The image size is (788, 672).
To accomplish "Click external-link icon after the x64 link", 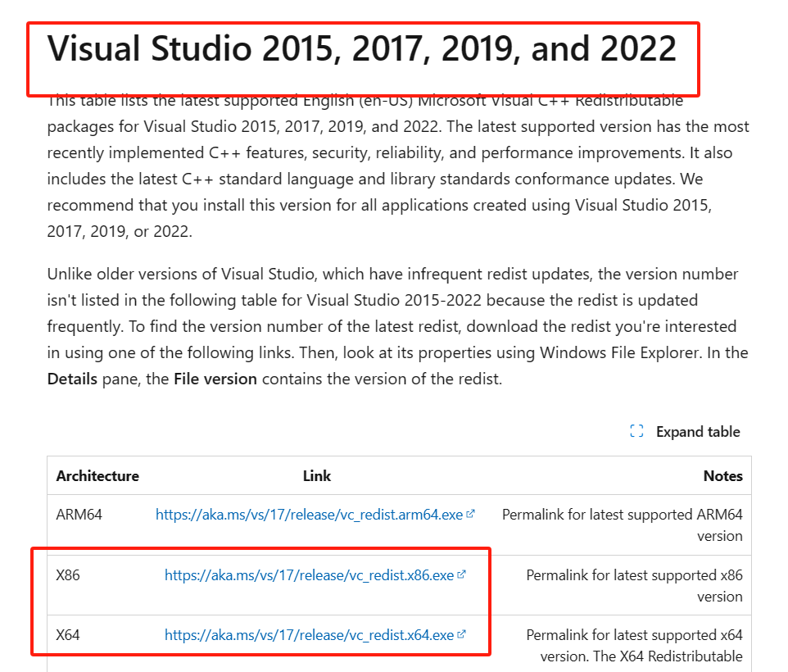I will coord(461,634).
